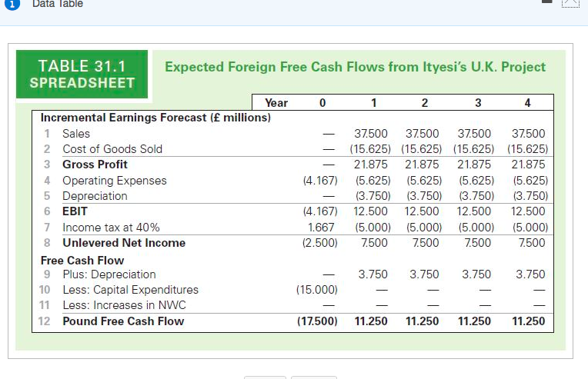
Task: Select Income tax (5.000) for Year 2
Action: coord(424,228)
